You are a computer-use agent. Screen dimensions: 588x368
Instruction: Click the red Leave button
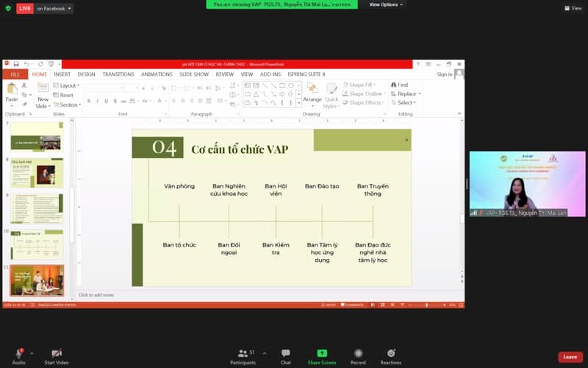point(570,357)
